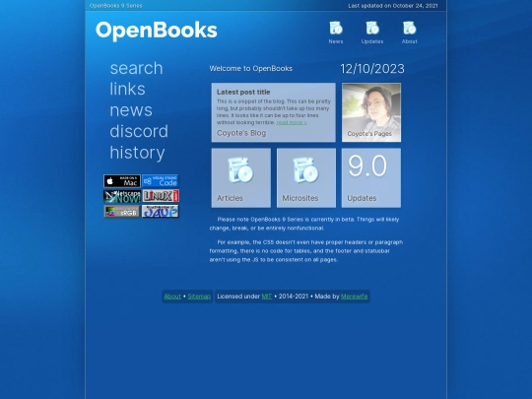Open the 9.0 Updates tile
The image size is (532, 399).
pyautogui.click(x=371, y=177)
